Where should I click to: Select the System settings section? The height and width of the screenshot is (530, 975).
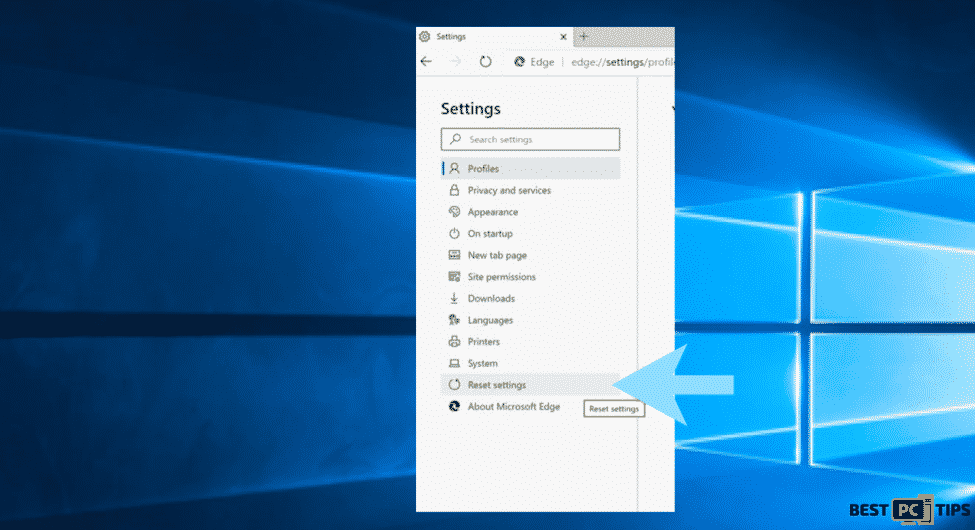pyautogui.click(x=530, y=363)
